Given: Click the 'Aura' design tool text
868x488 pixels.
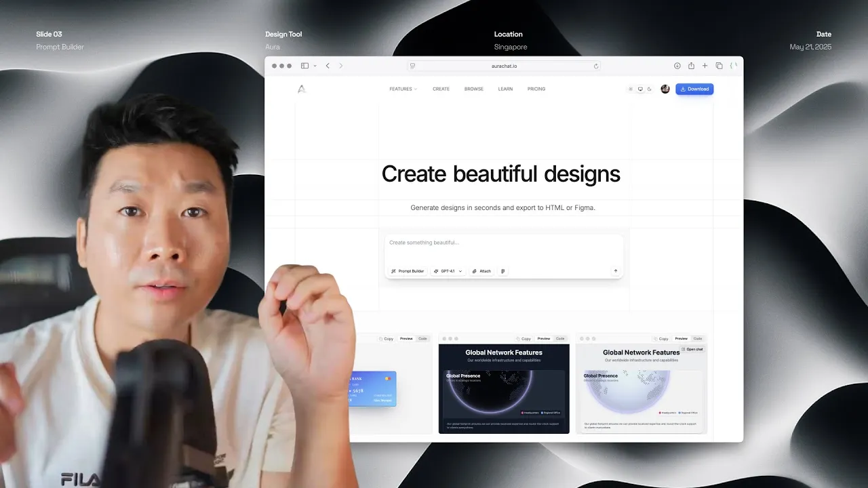Looking at the screenshot, I should coord(273,47).
